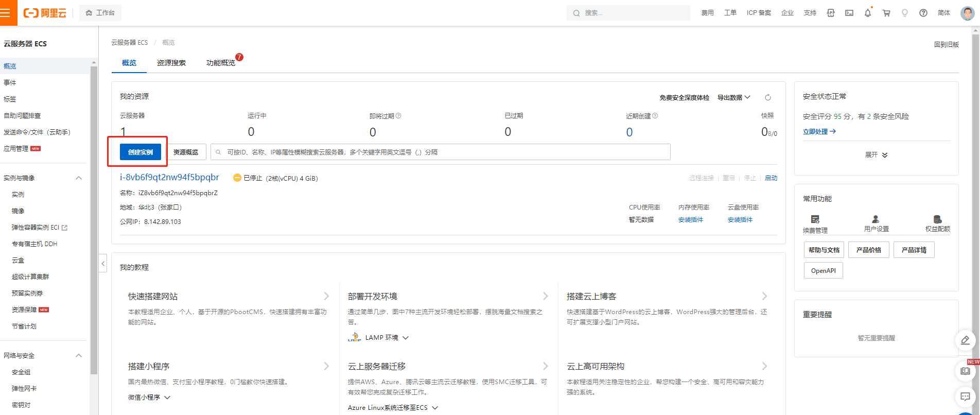Open the hamburger main menu
Image resolution: width=980 pixels, height=415 pixels.
[x=6, y=13]
